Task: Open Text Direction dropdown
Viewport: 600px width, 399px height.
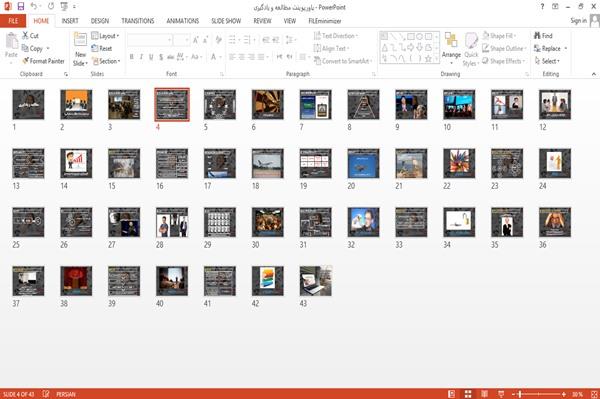Action: coord(336,36)
